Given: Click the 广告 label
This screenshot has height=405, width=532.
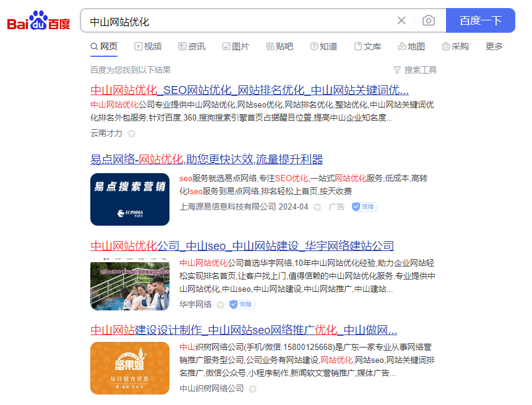Looking at the screenshot, I should tap(337, 207).
